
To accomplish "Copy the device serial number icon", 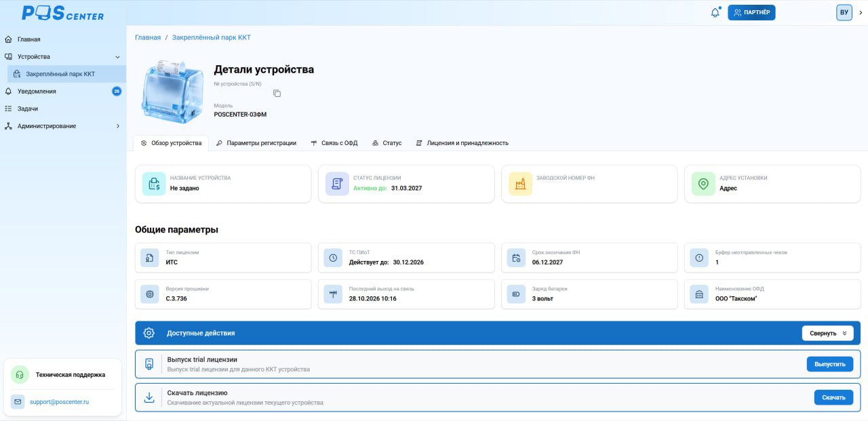I will [277, 93].
